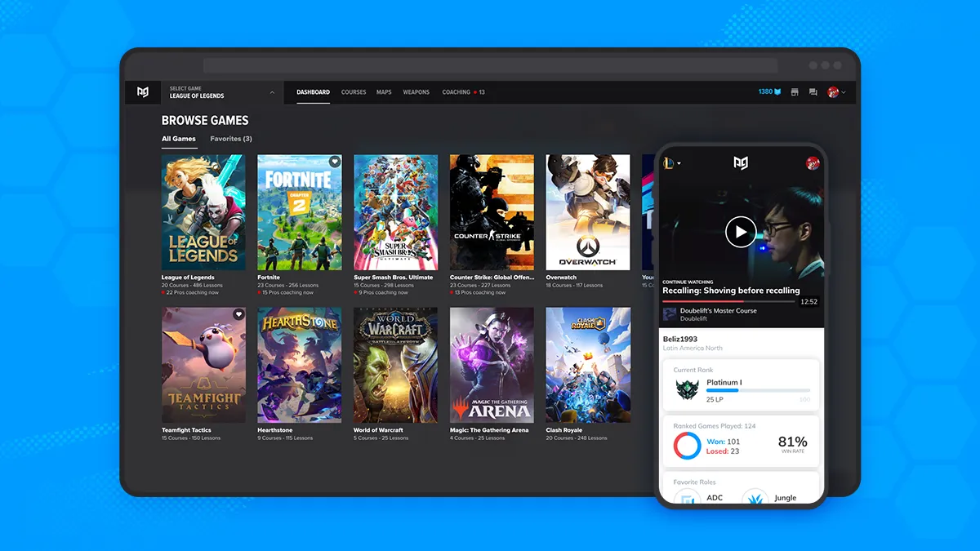Tap the Doubelift course thumbnail icon
Screen dimensions: 980x551
pyautogui.click(x=670, y=314)
